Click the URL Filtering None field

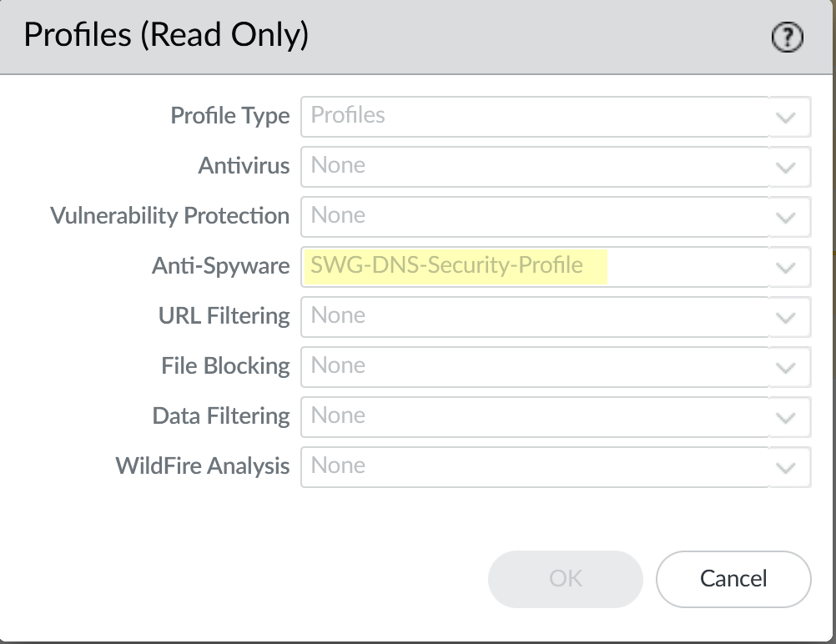pyautogui.click(x=534, y=316)
